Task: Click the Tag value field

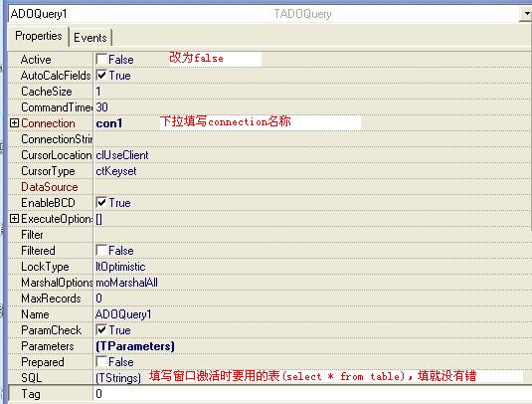Action: pyautogui.click(x=312, y=394)
